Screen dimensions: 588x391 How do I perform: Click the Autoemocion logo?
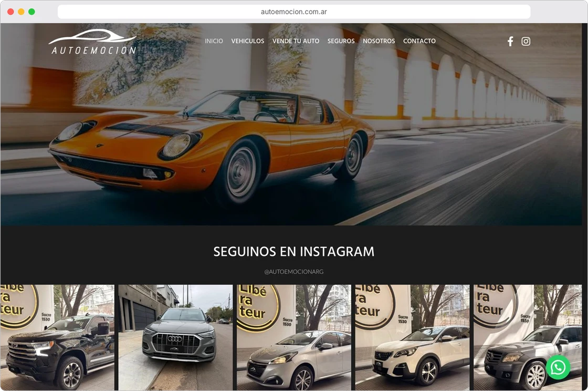[x=92, y=42]
